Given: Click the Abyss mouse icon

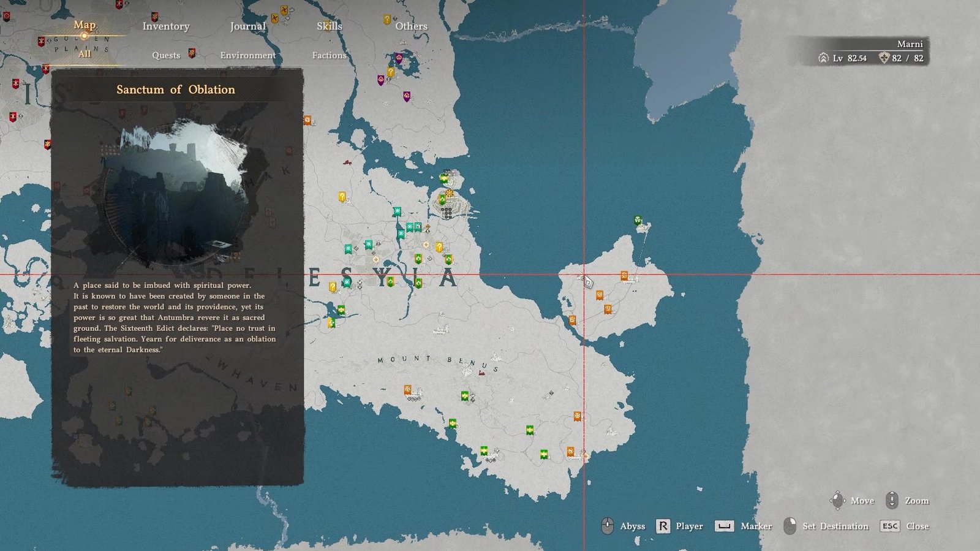Looking at the screenshot, I should click(x=607, y=526).
